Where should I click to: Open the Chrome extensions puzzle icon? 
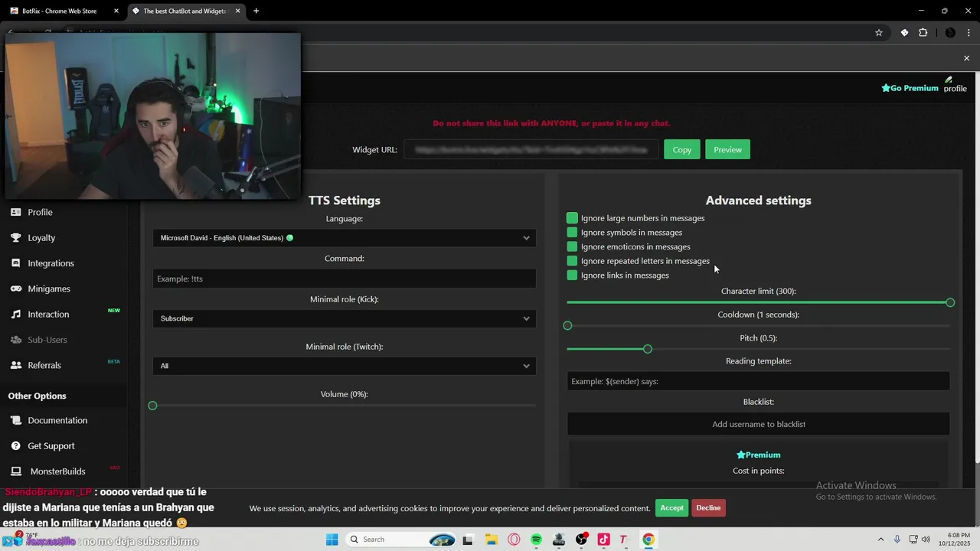pyautogui.click(x=923, y=33)
